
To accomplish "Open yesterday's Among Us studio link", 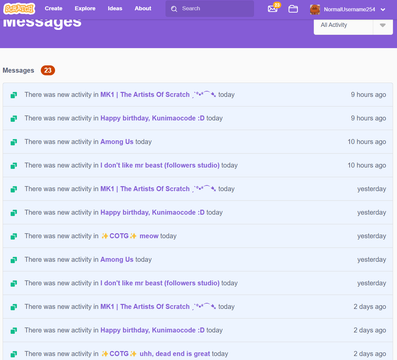I will [117, 259].
